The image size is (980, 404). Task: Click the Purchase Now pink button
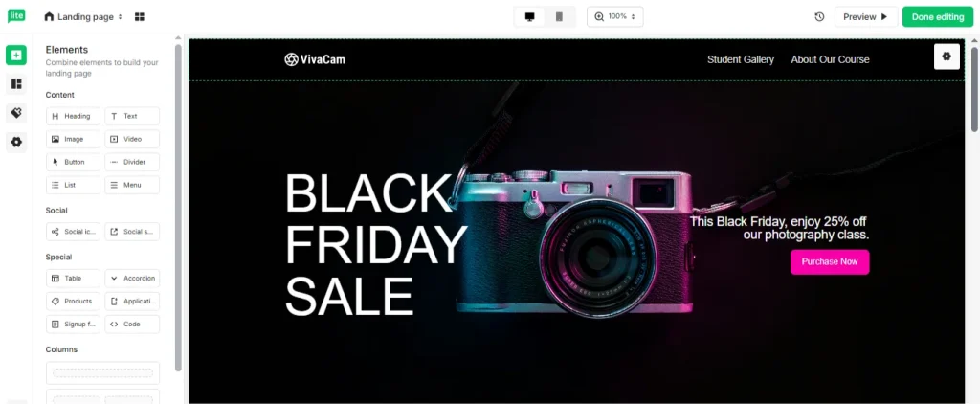coord(830,262)
